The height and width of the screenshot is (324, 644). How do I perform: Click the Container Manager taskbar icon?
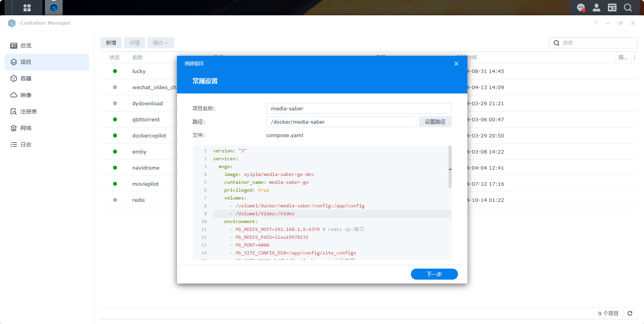[x=54, y=7]
